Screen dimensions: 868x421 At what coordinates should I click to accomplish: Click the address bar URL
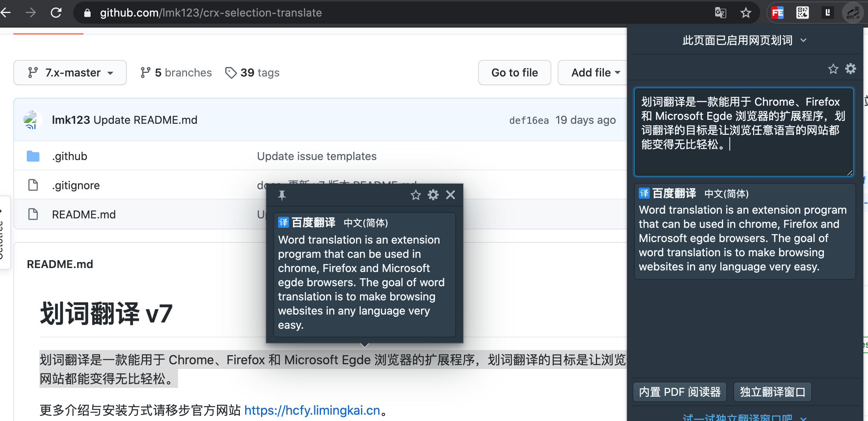tap(211, 13)
